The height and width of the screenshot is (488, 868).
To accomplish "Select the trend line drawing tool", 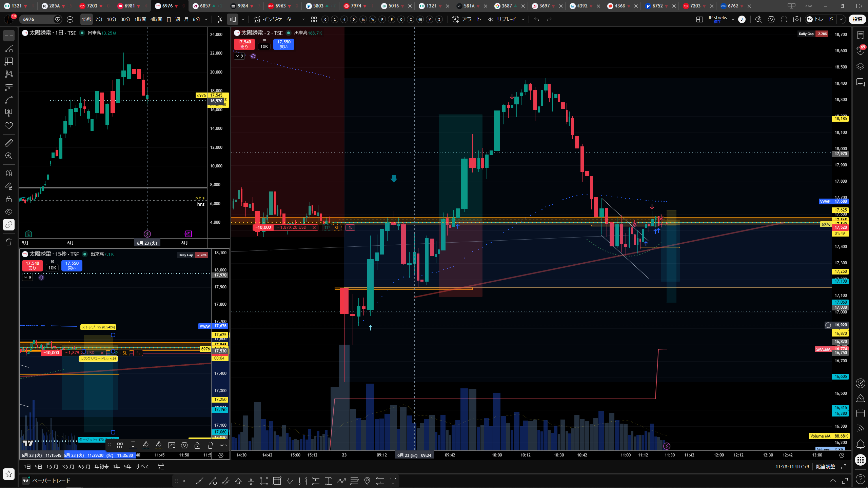I will click(x=9, y=48).
